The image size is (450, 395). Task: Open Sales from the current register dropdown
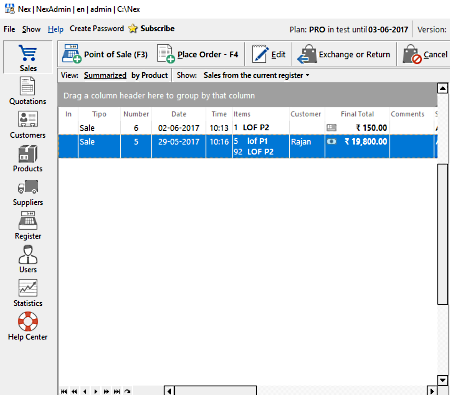(256, 75)
